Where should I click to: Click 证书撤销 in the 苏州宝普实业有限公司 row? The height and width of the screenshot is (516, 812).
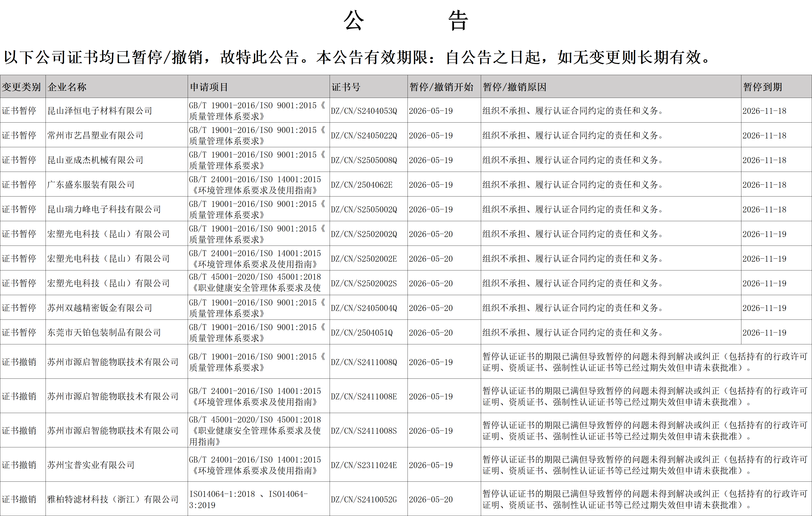click(x=19, y=465)
